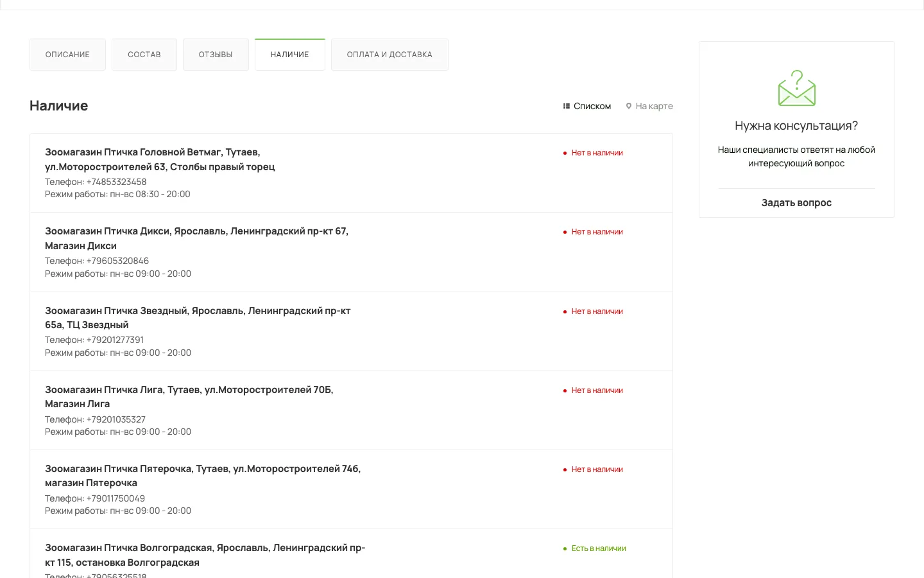Image resolution: width=924 pixels, height=578 pixels.
Task: Click phone number +79201277391
Action: point(115,340)
